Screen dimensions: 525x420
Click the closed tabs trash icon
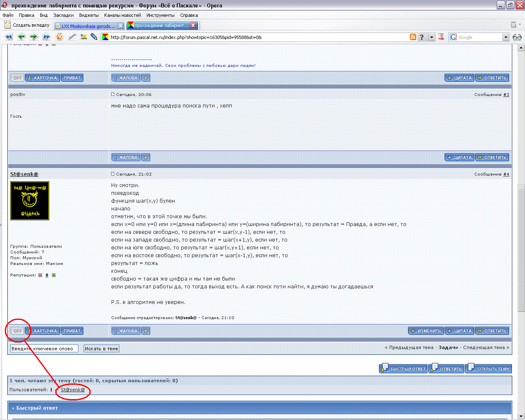pyautogui.click(x=514, y=25)
